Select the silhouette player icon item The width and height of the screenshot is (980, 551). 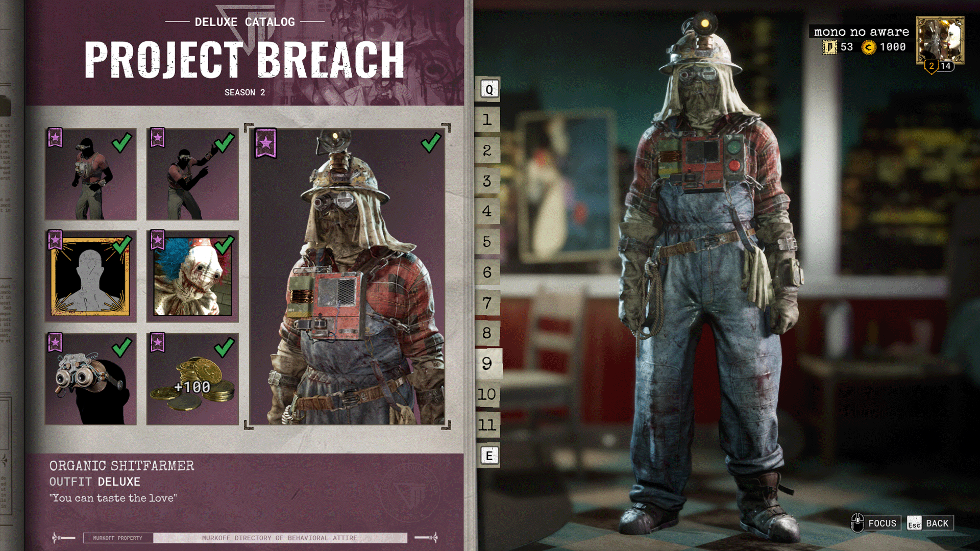91,276
